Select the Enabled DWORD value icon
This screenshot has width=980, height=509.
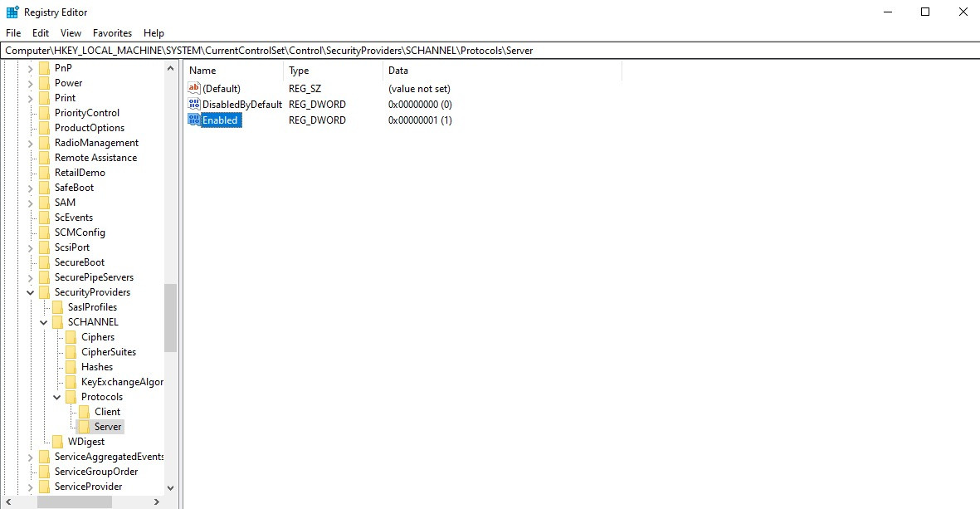point(193,120)
